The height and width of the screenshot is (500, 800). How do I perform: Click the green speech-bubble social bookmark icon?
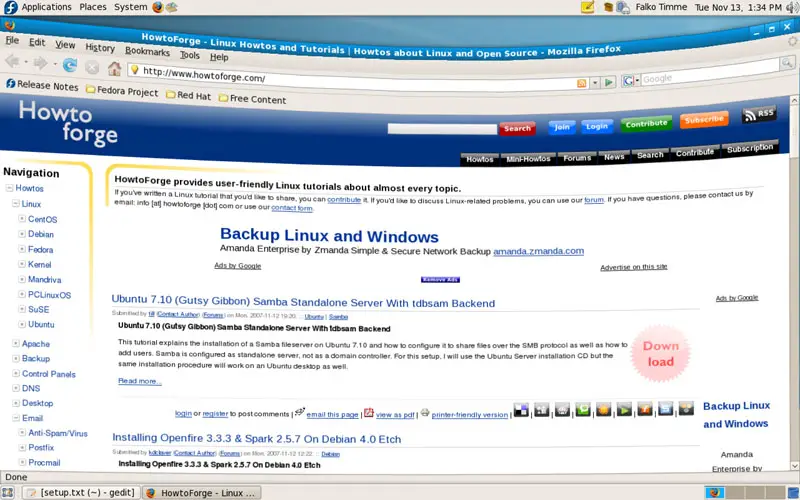[583, 409]
